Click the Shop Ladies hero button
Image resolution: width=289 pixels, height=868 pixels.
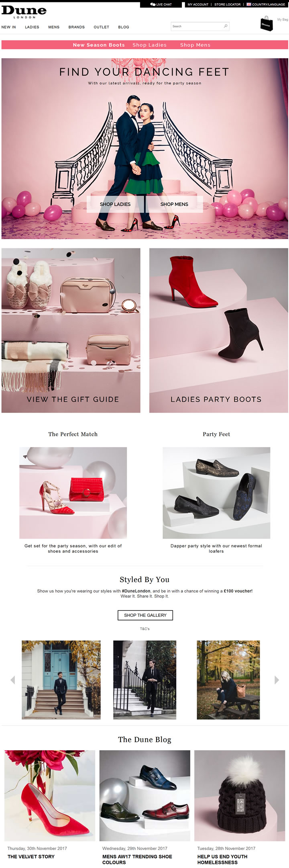[x=115, y=204]
